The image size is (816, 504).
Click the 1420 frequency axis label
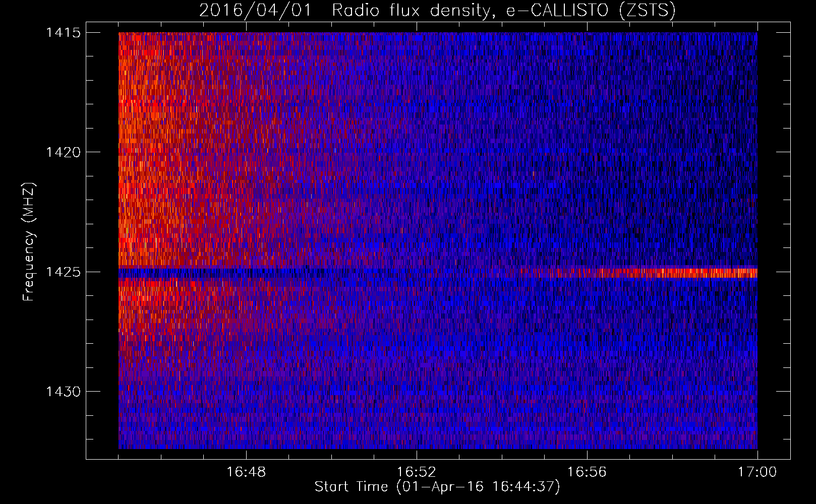coord(63,152)
